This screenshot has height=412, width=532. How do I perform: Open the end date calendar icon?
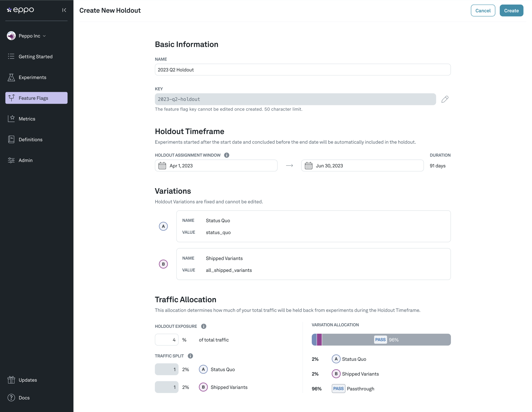click(308, 166)
